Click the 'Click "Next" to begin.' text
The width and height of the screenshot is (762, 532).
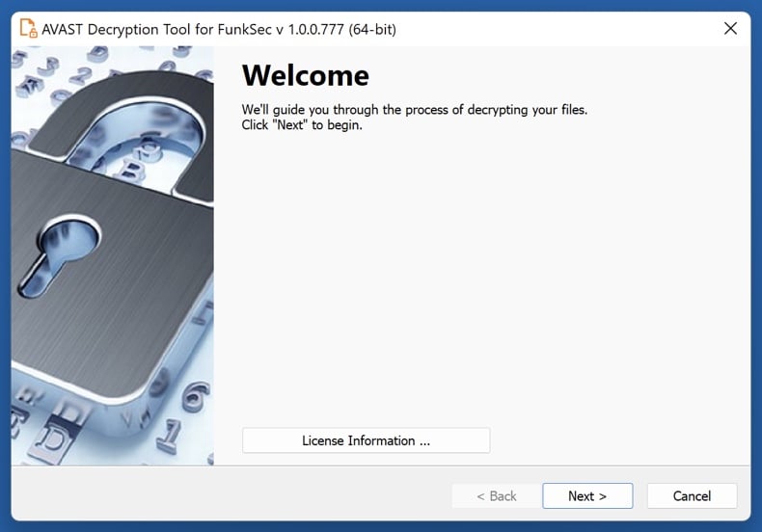pyautogui.click(x=302, y=125)
